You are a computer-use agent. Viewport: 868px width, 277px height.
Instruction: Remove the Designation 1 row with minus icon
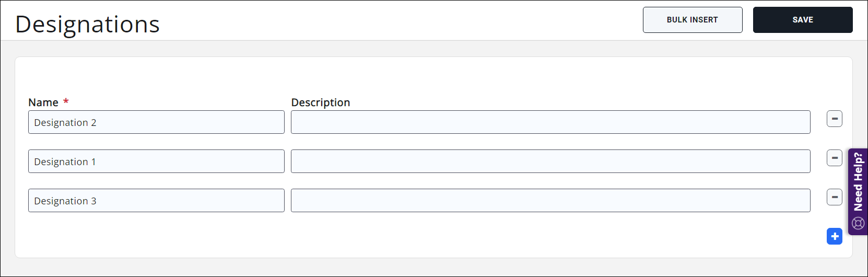pyautogui.click(x=834, y=158)
